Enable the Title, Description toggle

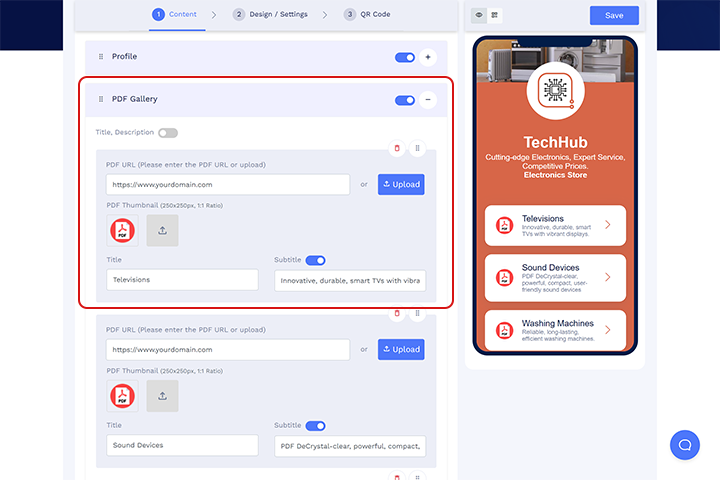pos(167,132)
